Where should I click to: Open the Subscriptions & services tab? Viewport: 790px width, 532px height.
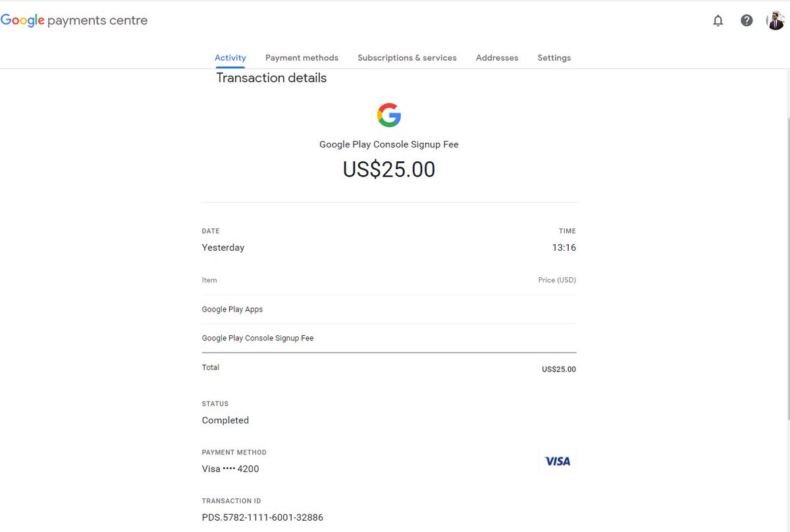(407, 58)
